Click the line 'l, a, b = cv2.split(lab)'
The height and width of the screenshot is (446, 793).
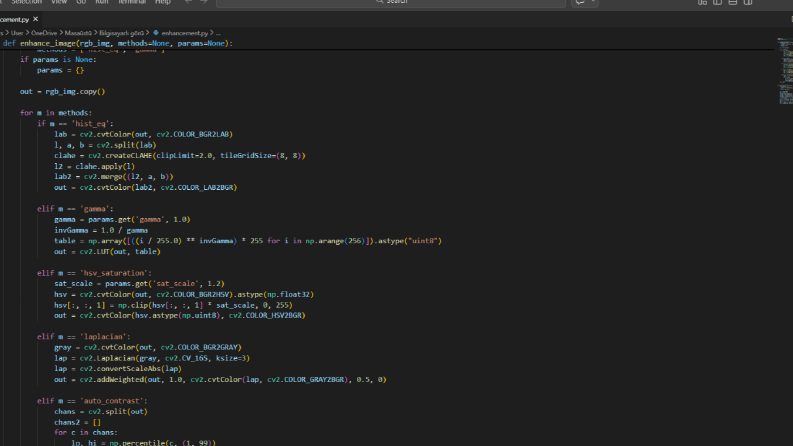coord(105,145)
